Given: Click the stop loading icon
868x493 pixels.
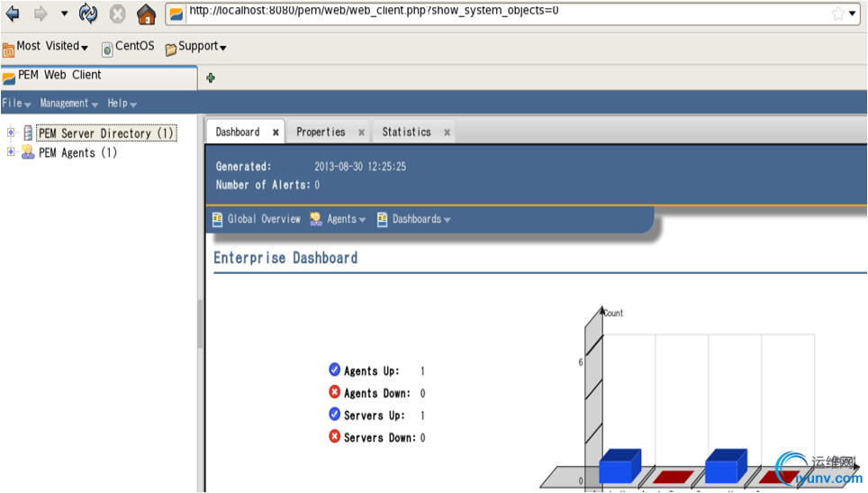Looking at the screenshot, I should pos(117,14).
